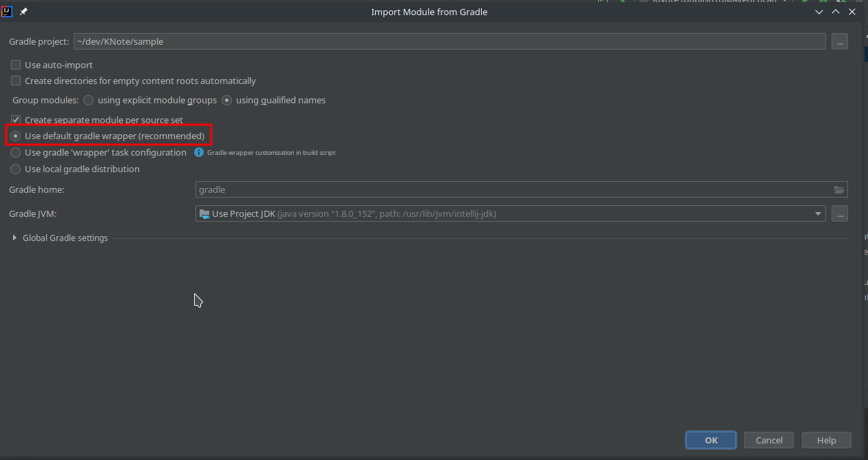Select using explicit module groups option
Image resolution: width=868 pixels, height=460 pixels.
click(89, 100)
